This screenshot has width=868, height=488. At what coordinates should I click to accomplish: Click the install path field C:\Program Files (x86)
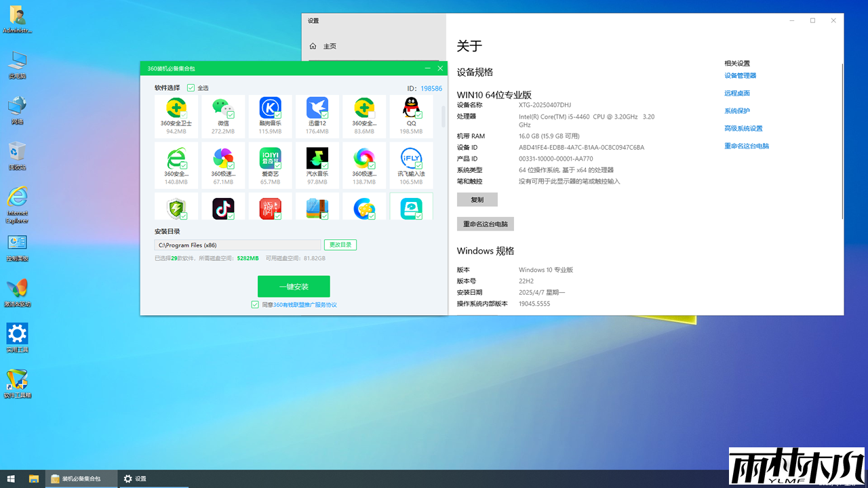point(237,245)
